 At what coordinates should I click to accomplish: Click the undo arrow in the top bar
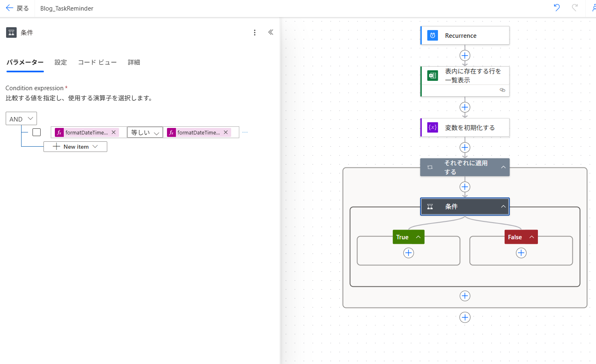pos(557,8)
